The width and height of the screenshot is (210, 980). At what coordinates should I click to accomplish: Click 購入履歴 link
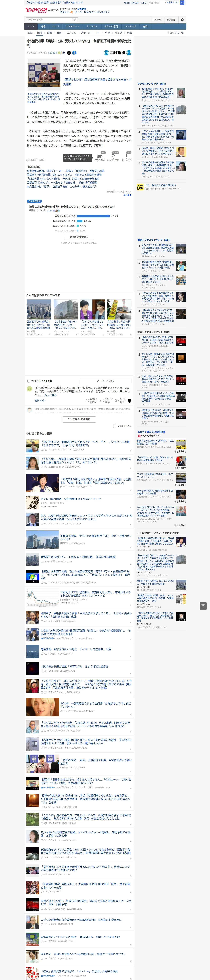pos(171,20)
